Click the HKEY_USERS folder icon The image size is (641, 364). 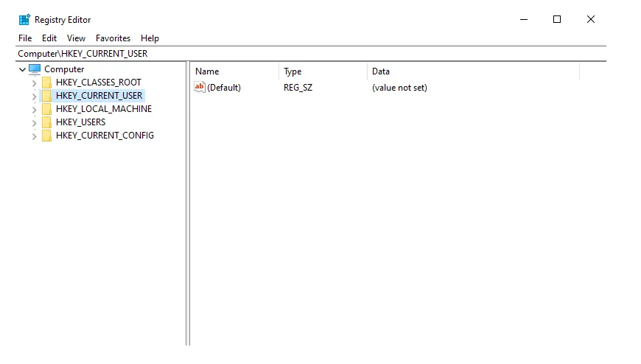tap(47, 122)
